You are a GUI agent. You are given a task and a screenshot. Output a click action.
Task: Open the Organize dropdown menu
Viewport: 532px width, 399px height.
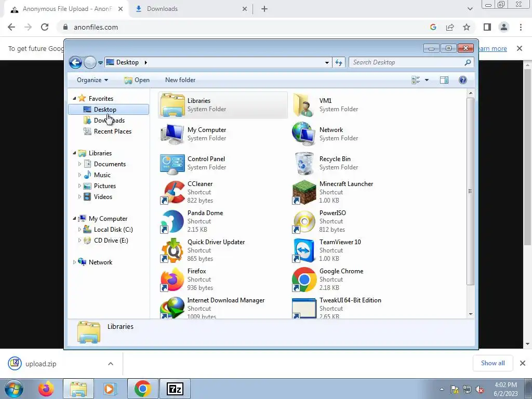pos(92,80)
